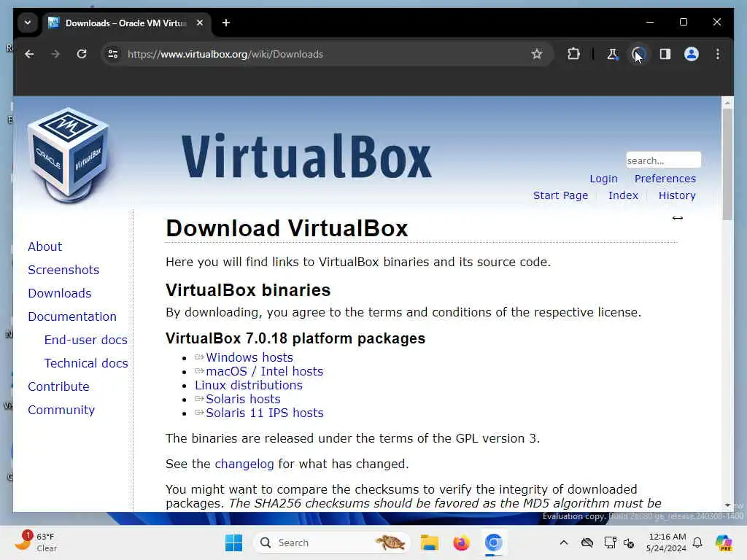Close the Downloads – Oracle VM VirtualBox tab
Image resolution: width=747 pixels, height=560 pixels.
click(200, 23)
